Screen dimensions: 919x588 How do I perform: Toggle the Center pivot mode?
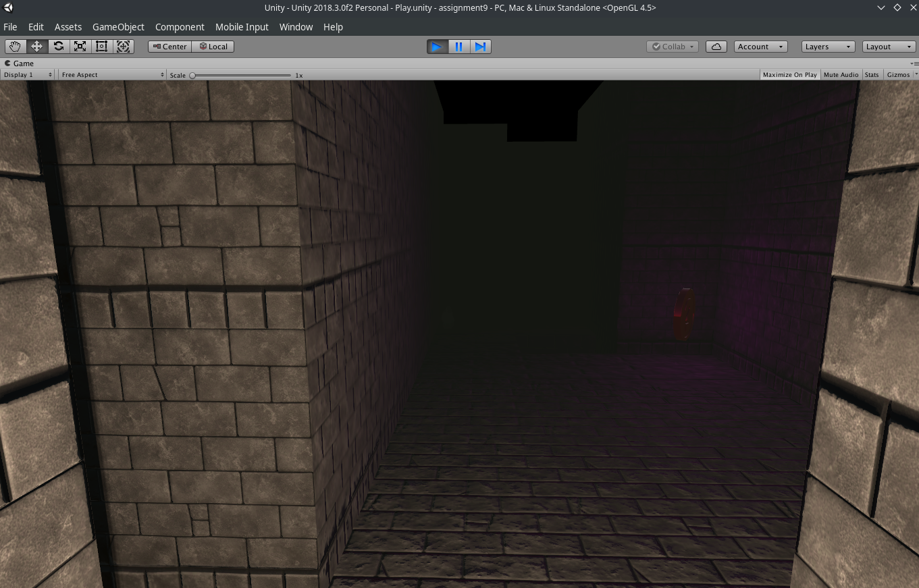click(x=170, y=47)
